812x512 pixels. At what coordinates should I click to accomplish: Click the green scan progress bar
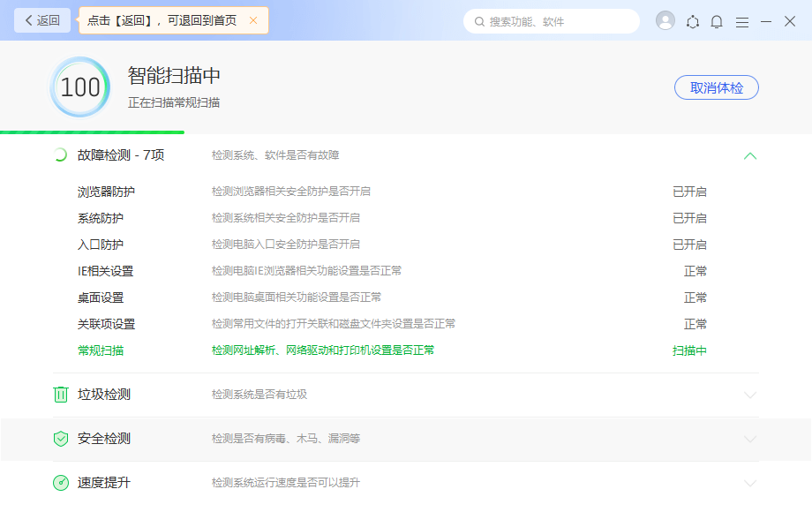tap(92, 132)
